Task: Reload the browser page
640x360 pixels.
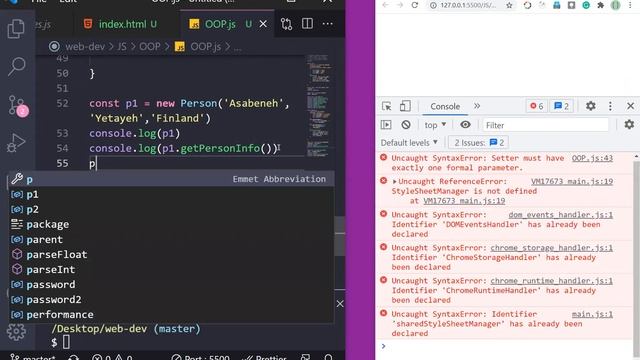Action: [x=415, y=5]
